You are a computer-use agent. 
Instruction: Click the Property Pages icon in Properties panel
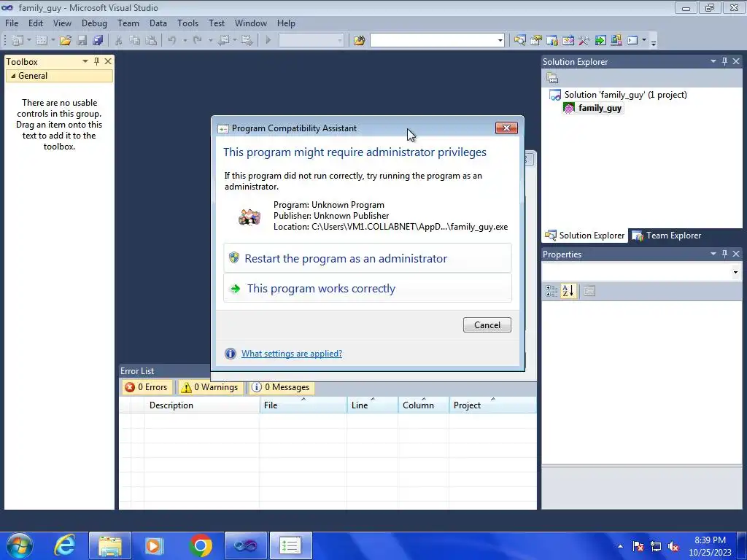(x=589, y=290)
